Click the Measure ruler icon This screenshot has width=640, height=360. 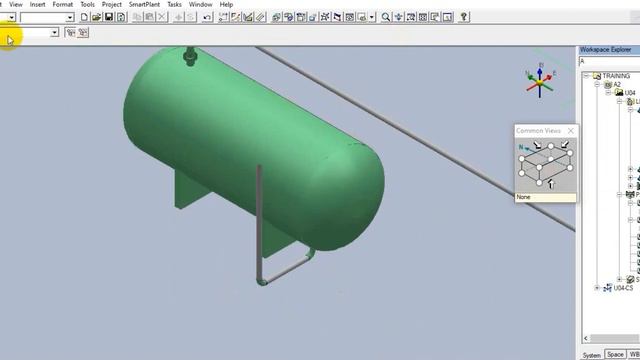(x=260, y=17)
